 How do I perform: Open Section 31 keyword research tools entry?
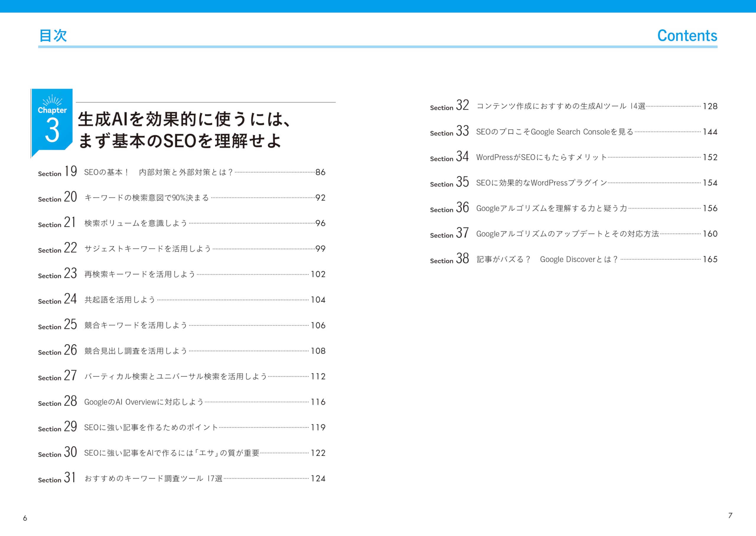pos(153,478)
